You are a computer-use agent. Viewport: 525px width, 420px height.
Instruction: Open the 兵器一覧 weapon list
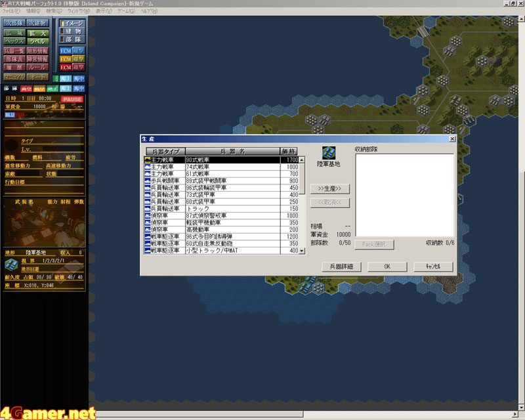(14, 51)
